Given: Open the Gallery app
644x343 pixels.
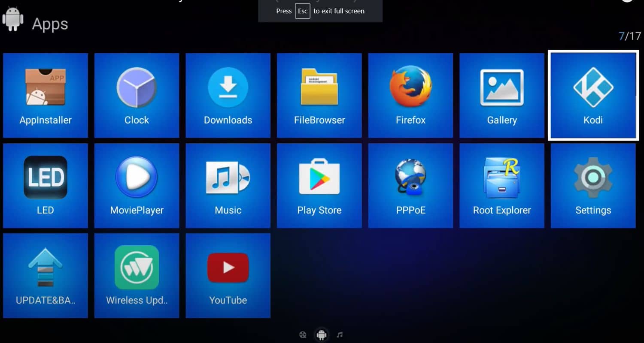Looking at the screenshot, I should [x=502, y=96].
